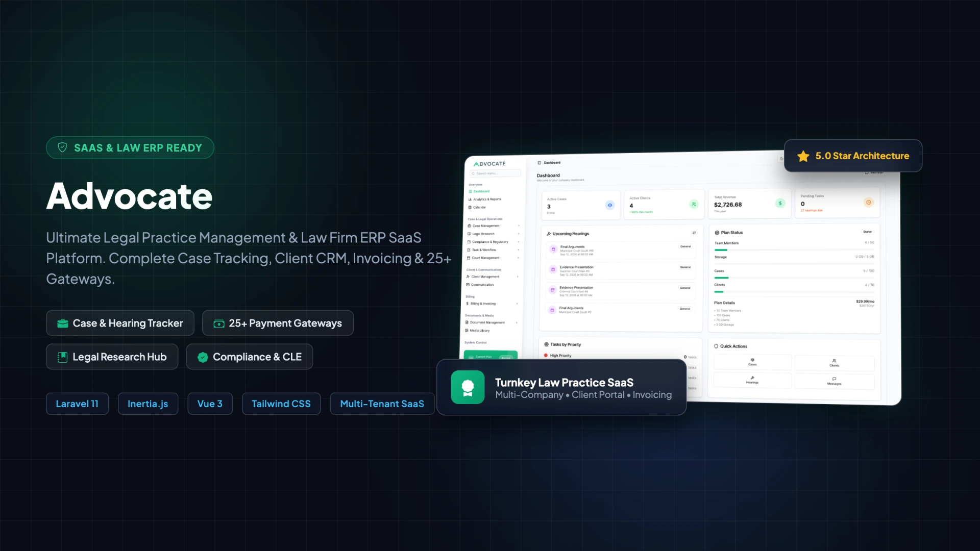Click the Clients usage progress bar

pos(794,292)
